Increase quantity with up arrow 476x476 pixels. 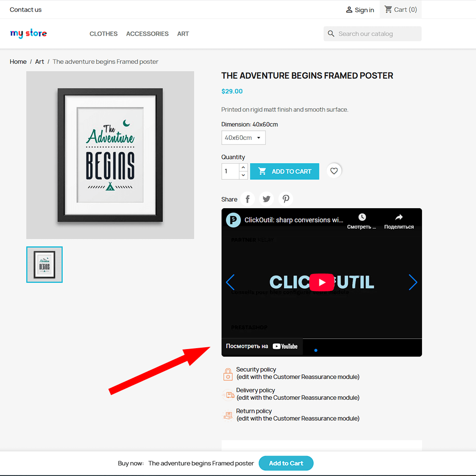click(243, 167)
